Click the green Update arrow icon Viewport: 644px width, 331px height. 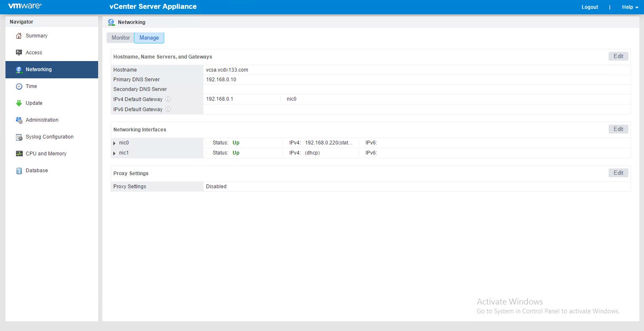19,103
